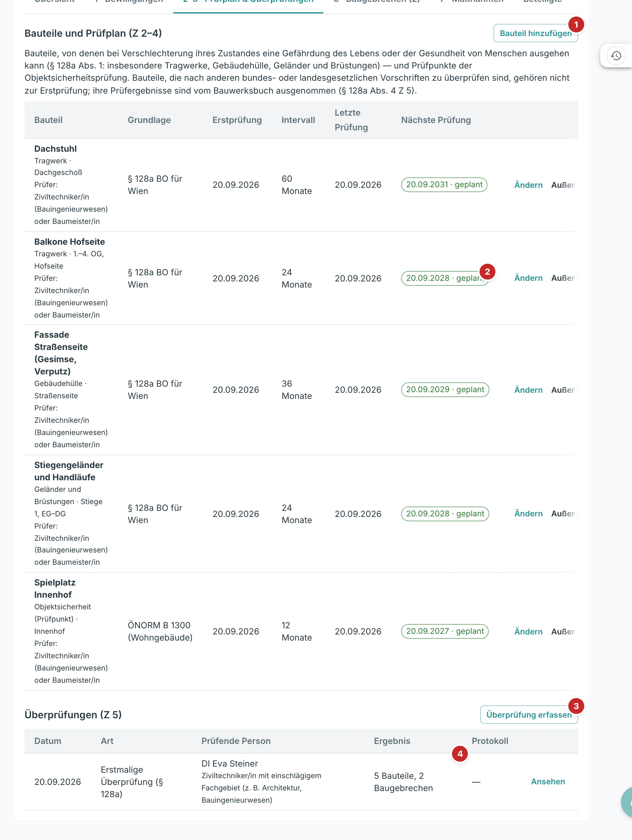Open Ansehen for Erstmalige Überprüfung entry

pyautogui.click(x=547, y=782)
